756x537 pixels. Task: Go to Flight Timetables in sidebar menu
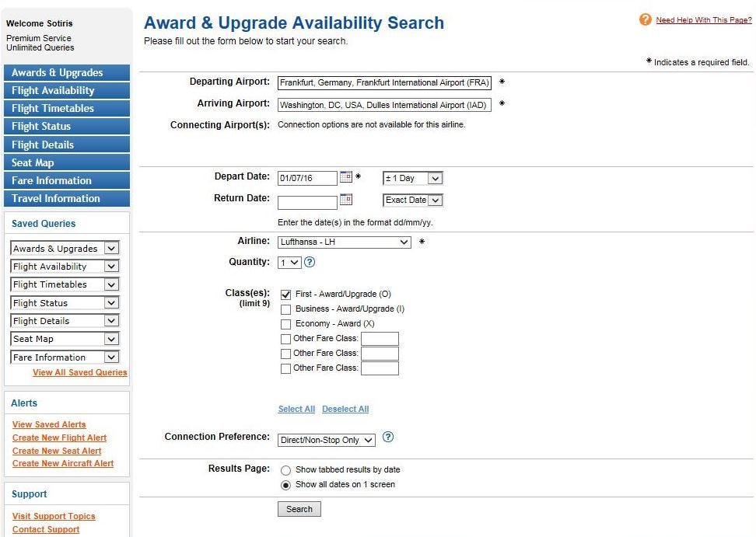coord(67,108)
